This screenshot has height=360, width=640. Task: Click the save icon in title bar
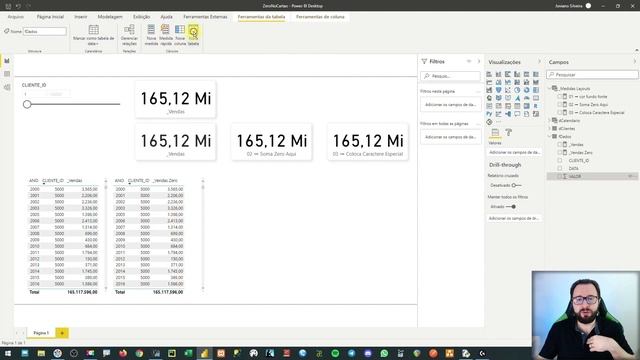point(8,6)
